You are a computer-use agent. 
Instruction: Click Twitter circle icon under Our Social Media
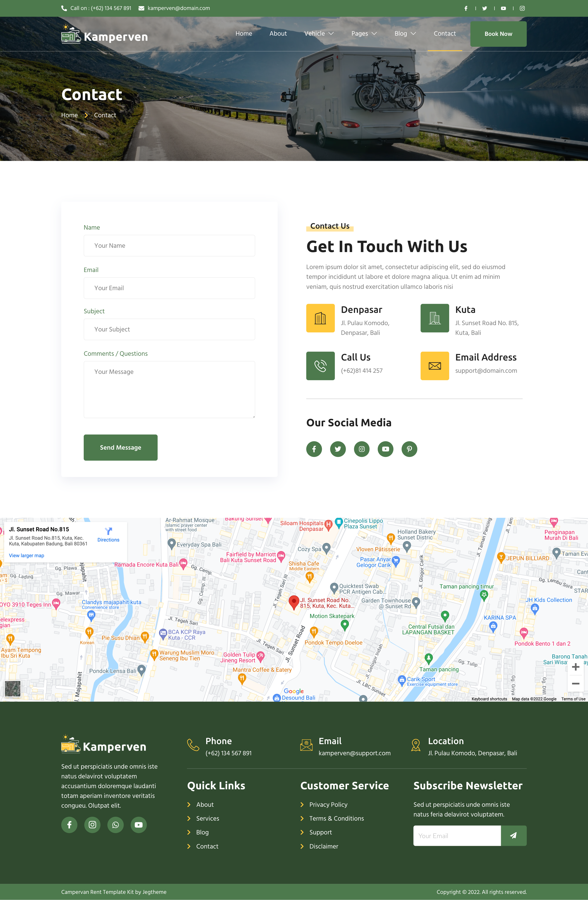(338, 449)
